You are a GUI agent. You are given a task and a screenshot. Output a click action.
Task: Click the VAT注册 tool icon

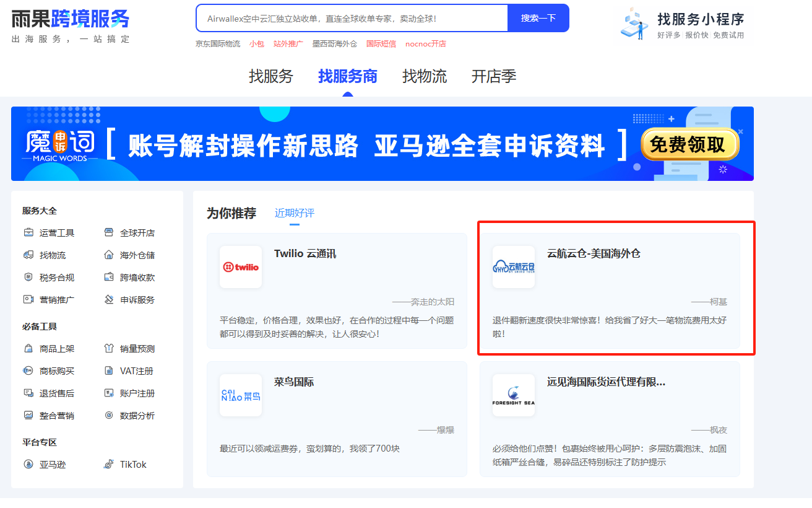(109, 370)
